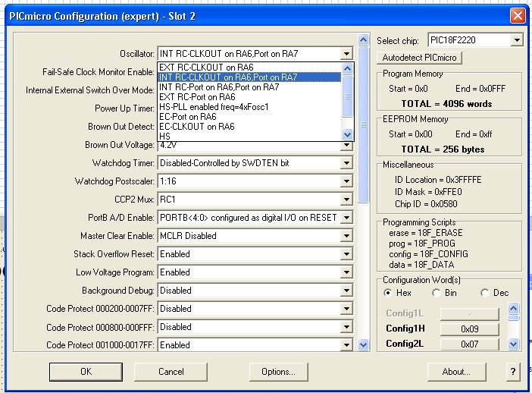Confirm with the OK button
This screenshot has width=532, height=393.
click(86, 372)
